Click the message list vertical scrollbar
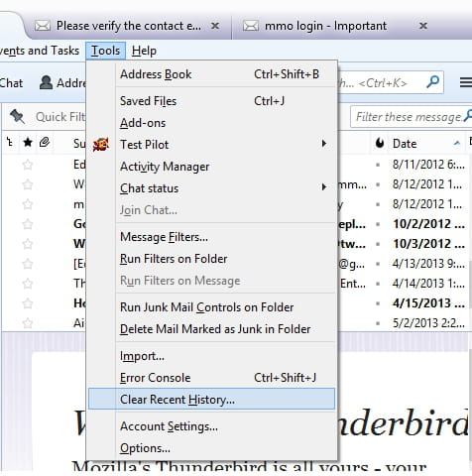This screenshot has width=472, height=476. point(470,285)
